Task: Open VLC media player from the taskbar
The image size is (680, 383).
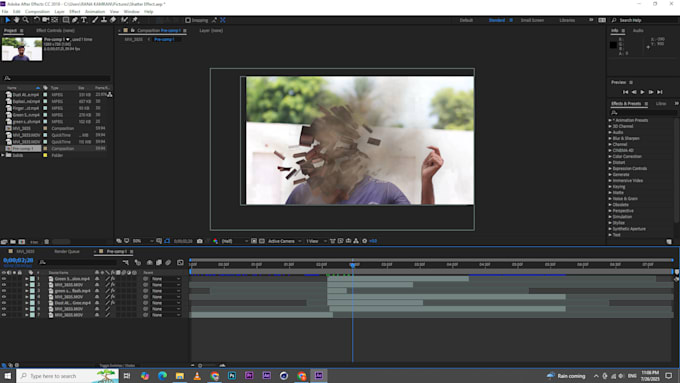Action: (197, 376)
